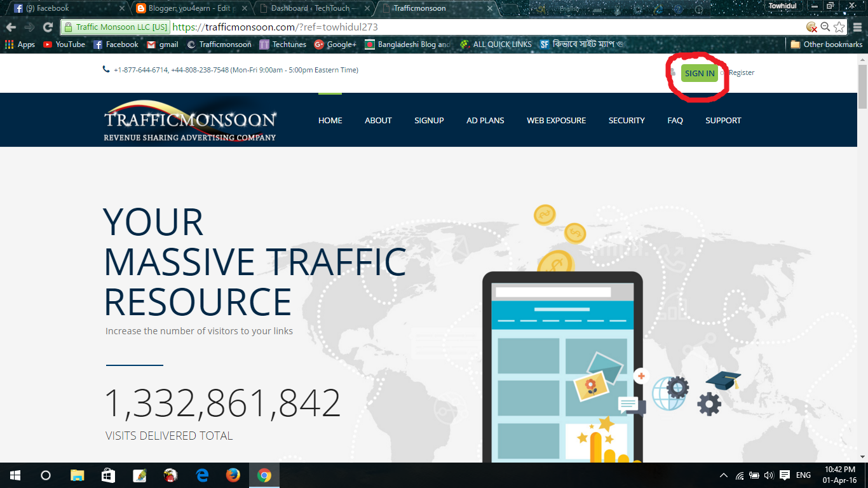Open the ABOUT page
Image resolution: width=868 pixels, height=488 pixels.
point(378,120)
